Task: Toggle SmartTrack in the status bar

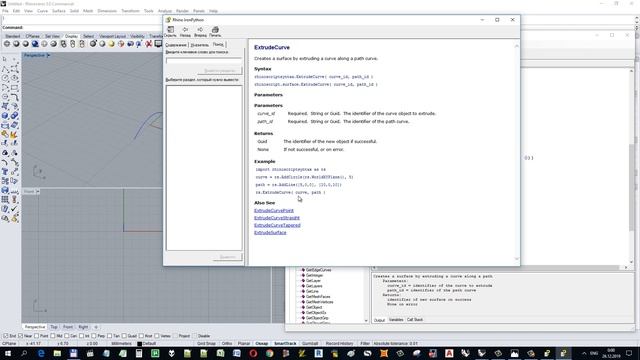Action: pos(285,344)
